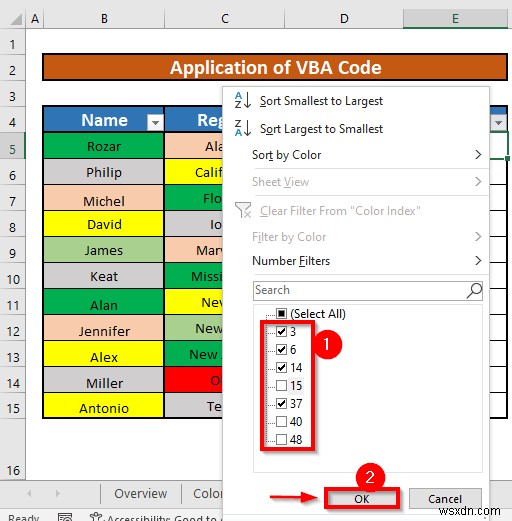This screenshot has width=512, height=521.
Task: Click next sheet navigation arrow
Action: (58, 493)
